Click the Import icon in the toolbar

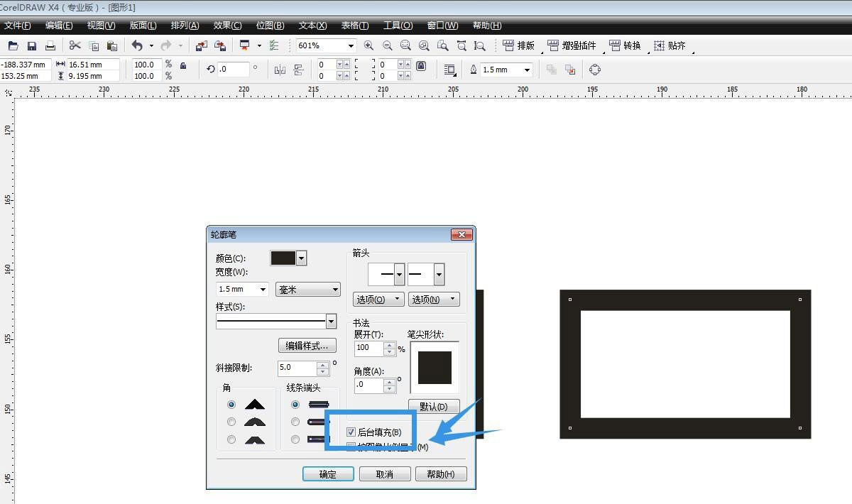pyautogui.click(x=202, y=46)
